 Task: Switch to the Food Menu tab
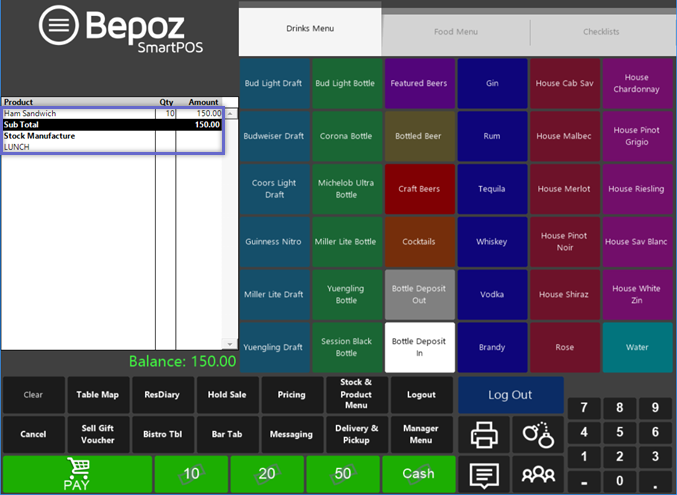(456, 32)
